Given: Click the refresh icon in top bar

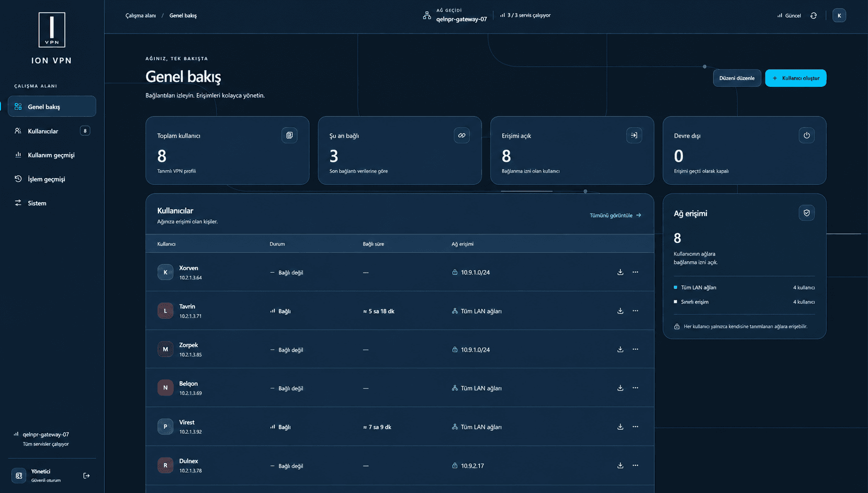Looking at the screenshot, I should click(x=814, y=16).
